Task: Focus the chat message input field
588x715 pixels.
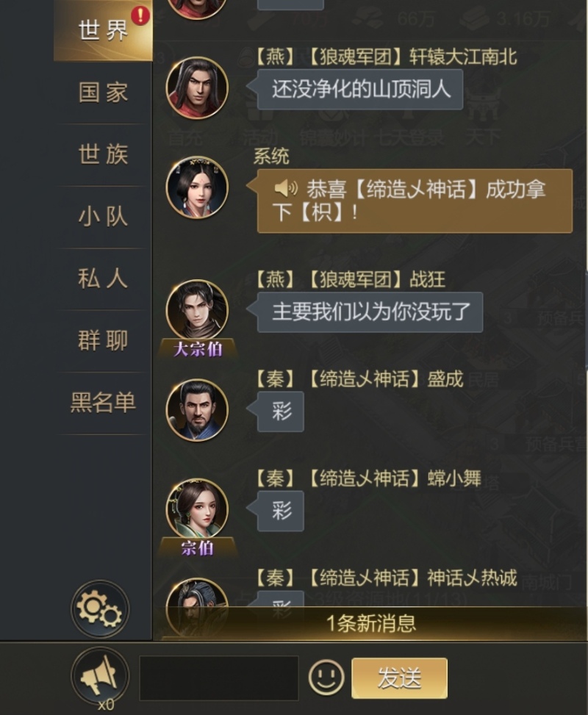Action: pyautogui.click(x=219, y=678)
